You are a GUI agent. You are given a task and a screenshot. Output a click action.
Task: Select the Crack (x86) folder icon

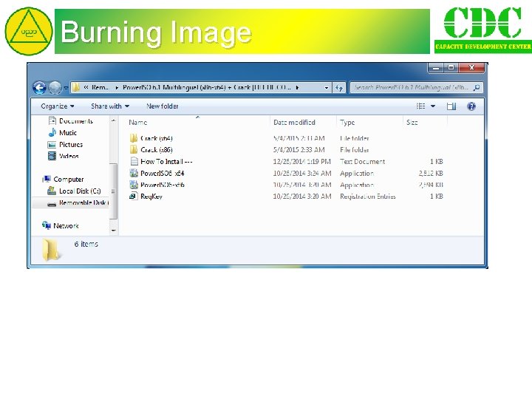134,149
